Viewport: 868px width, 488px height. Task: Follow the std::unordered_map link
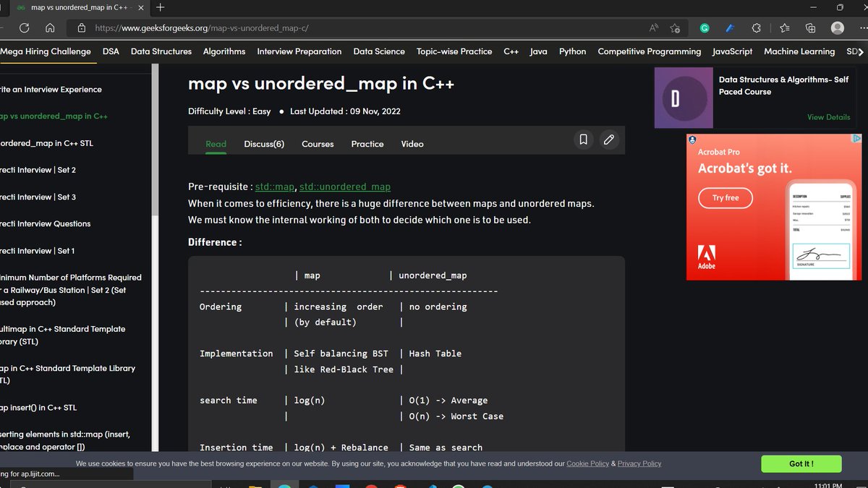click(345, 187)
